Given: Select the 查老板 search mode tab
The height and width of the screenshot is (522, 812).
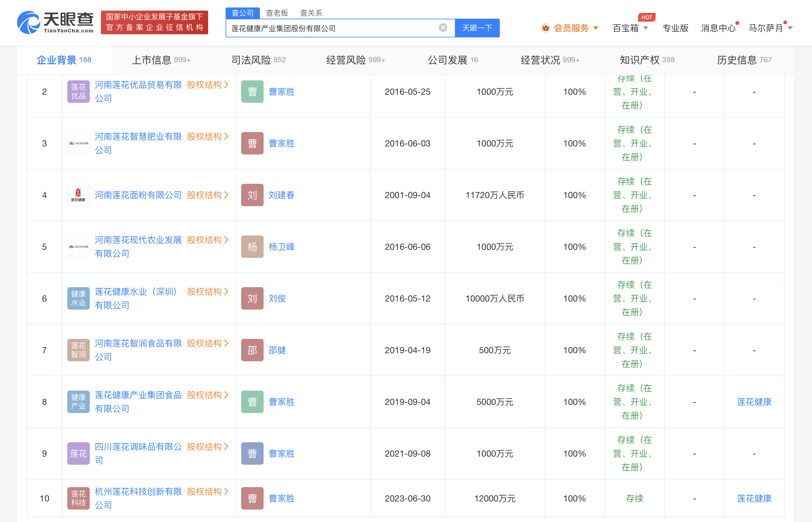Looking at the screenshot, I should coord(277,13).
